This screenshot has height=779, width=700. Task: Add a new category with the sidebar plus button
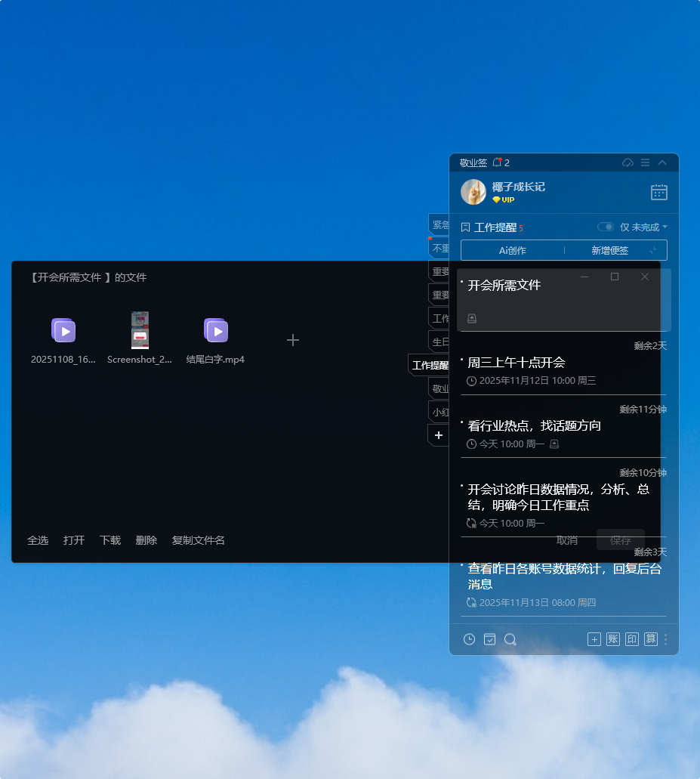439,435
